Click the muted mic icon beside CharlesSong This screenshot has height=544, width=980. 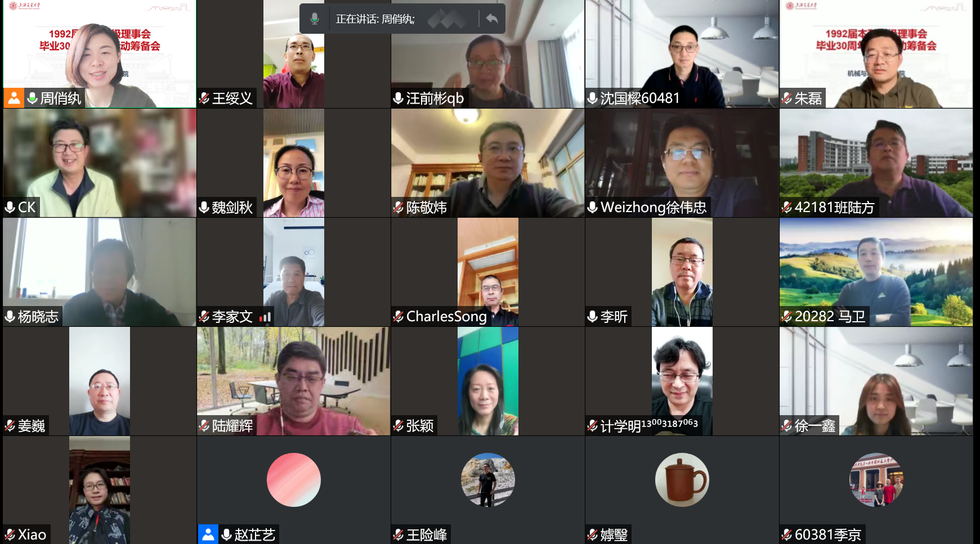coord(399,317)
